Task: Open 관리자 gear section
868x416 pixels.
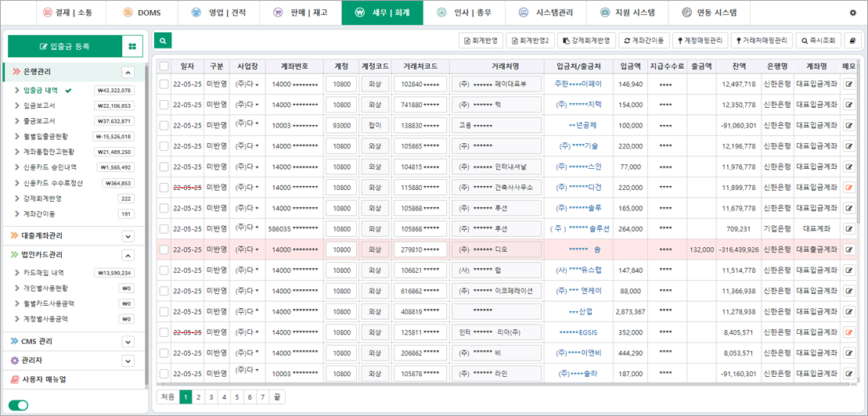Action: [26, 360]
